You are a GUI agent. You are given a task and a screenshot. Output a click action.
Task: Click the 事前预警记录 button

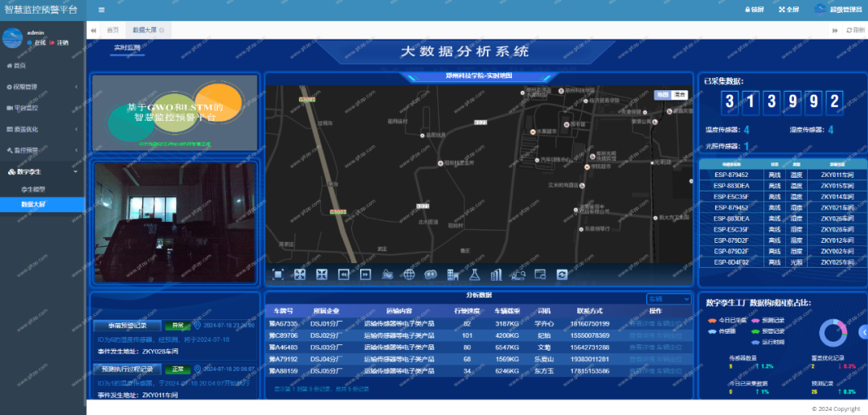click(x=127, y=326)
